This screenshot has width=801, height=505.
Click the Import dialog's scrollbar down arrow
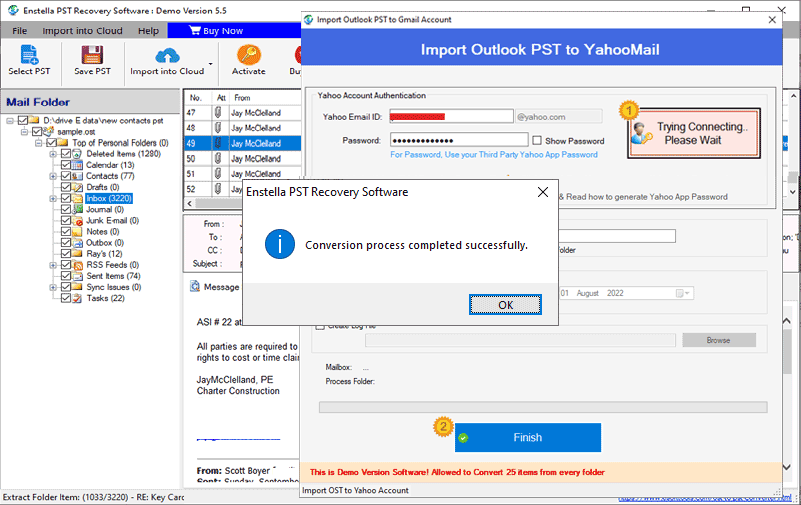787,467
